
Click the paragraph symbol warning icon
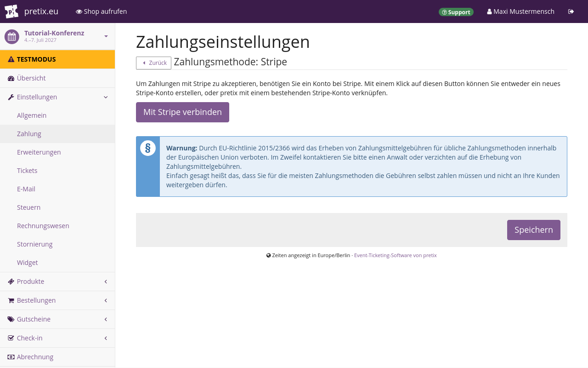click(148, 148)
